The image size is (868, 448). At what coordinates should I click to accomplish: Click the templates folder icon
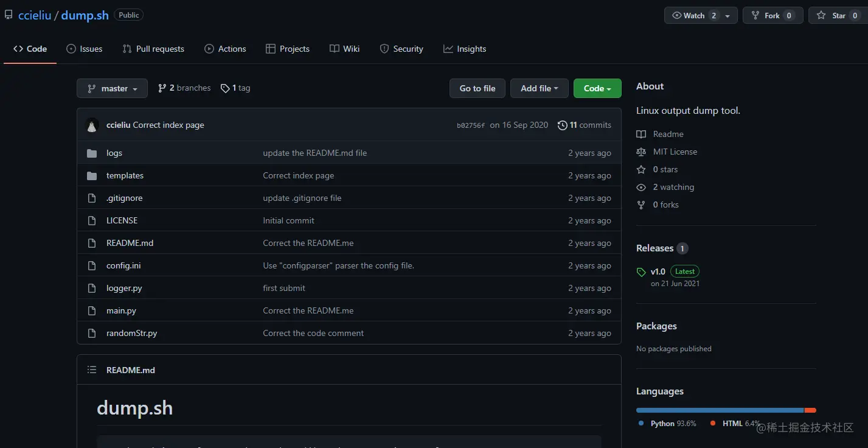click(x=92, y=176)
